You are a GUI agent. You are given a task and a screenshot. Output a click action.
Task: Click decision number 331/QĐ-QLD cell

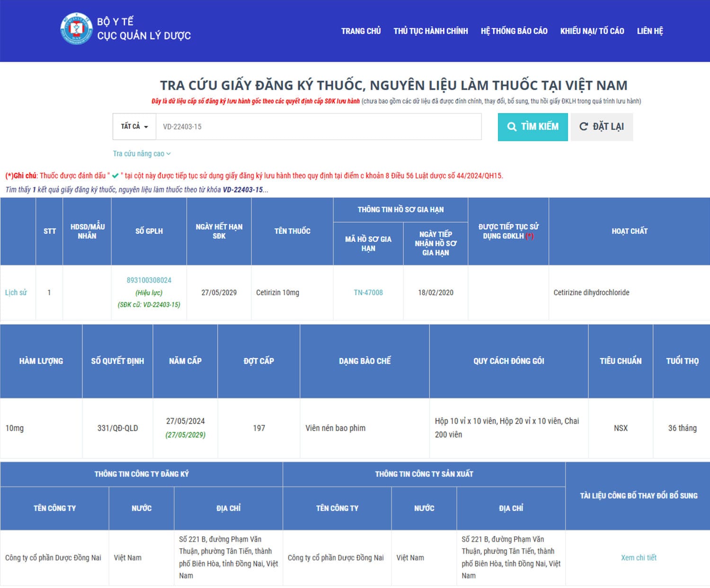tap(117, 428)
